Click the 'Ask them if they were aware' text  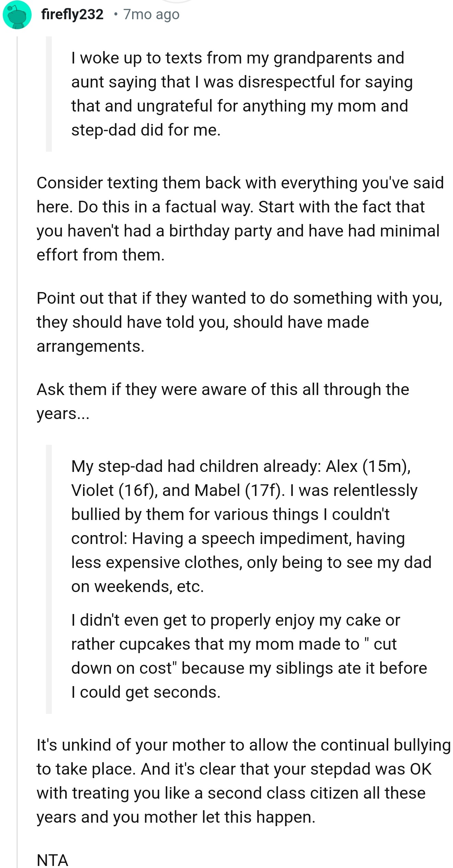click(223, 400)
